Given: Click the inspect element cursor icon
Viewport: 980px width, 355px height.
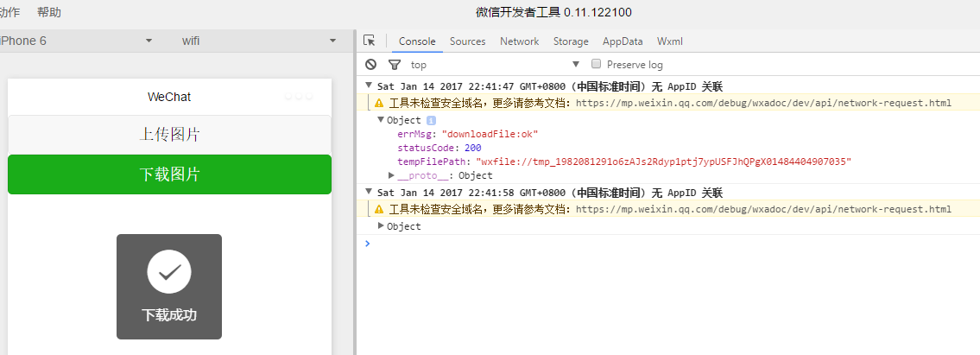Looking at the screenshot, I should (x=370, y=41).
